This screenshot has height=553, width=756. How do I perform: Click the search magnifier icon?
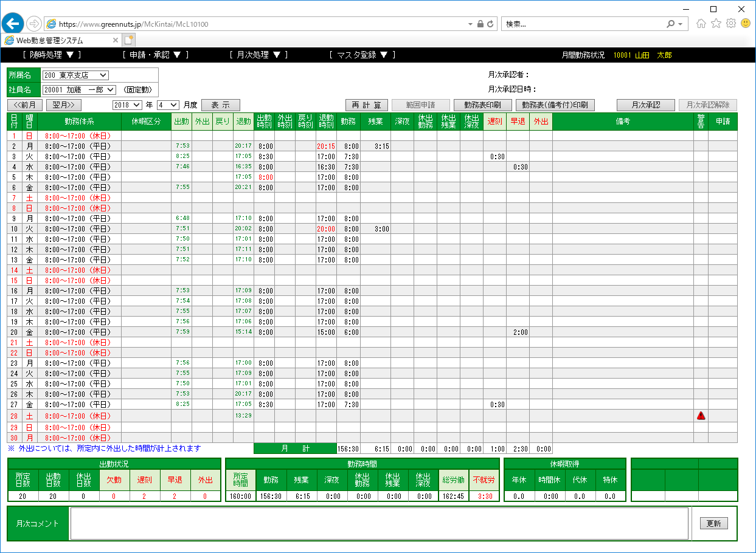(x=670, y=24)
